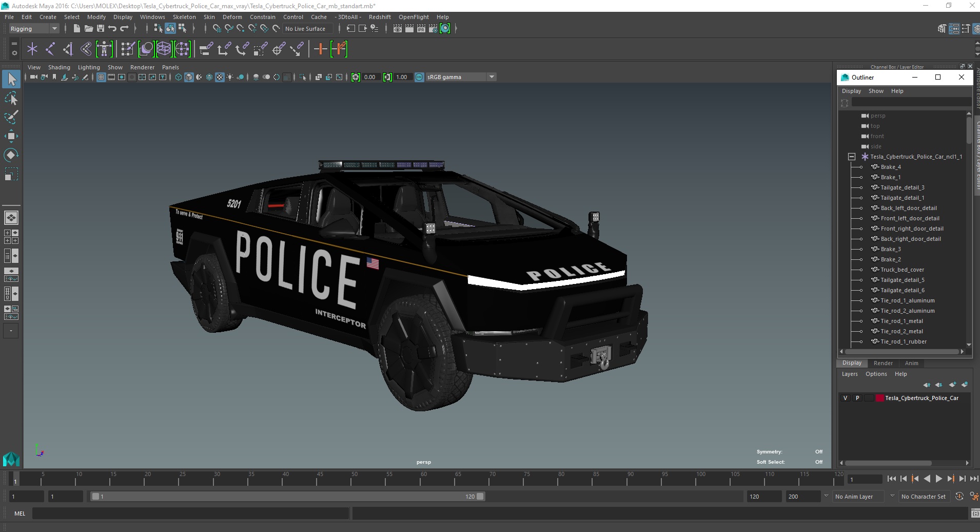Collapse the Tesla_Cybertruck_Police_Car_ncl1_1 node

[852, 157]
